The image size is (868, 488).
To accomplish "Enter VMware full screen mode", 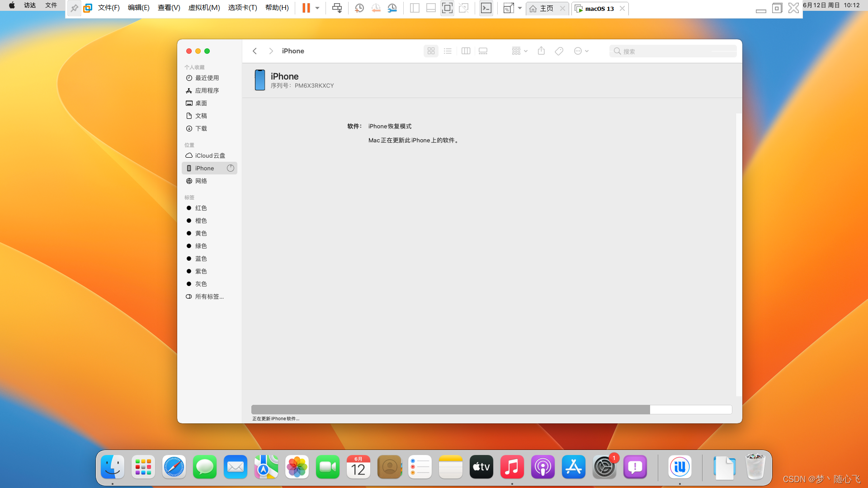I will 447,8.
